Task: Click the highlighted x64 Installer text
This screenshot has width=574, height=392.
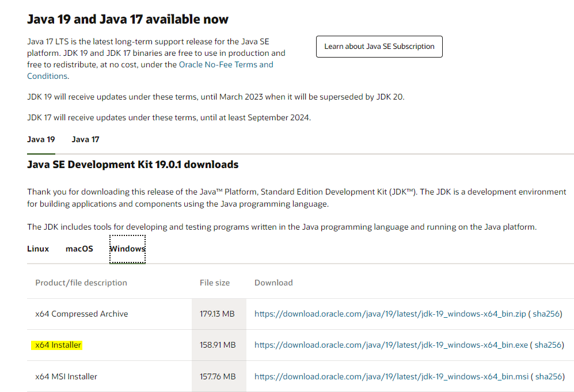Action: click(58, 345)
